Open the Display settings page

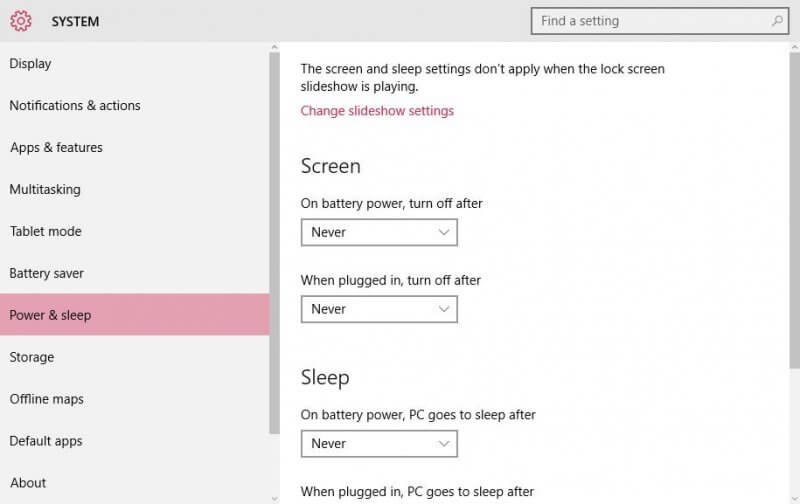(x=135, y=64)
